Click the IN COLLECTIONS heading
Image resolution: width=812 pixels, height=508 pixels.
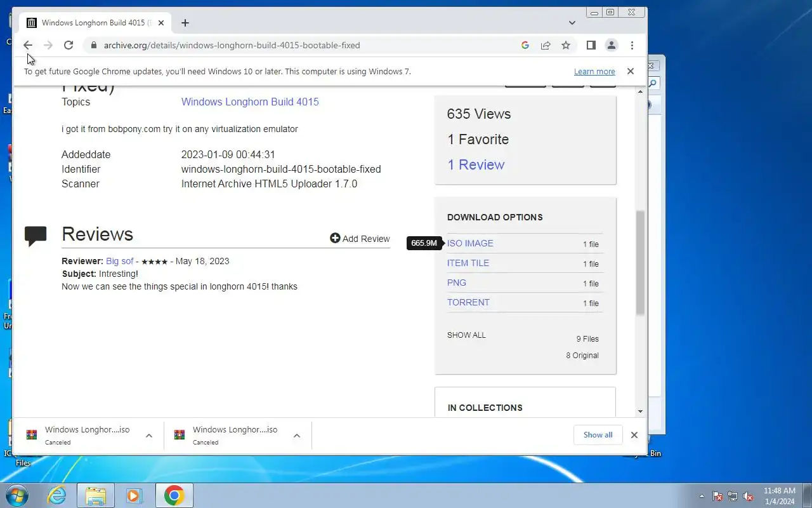485,408
